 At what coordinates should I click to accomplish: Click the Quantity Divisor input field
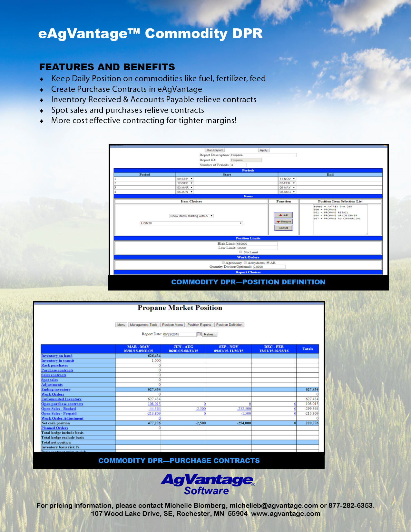269,267
